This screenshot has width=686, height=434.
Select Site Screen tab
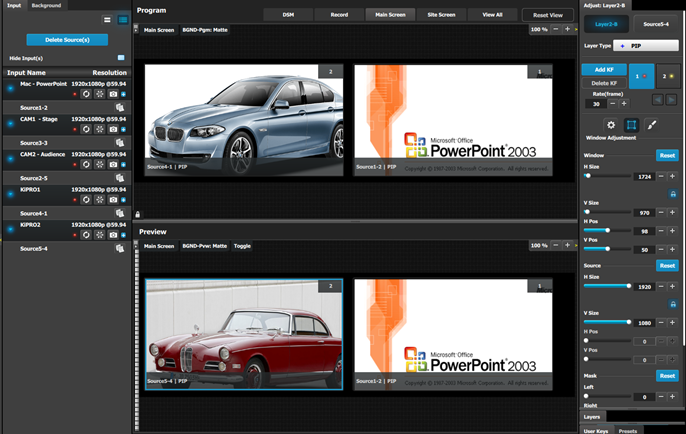(x=441, y=15)
